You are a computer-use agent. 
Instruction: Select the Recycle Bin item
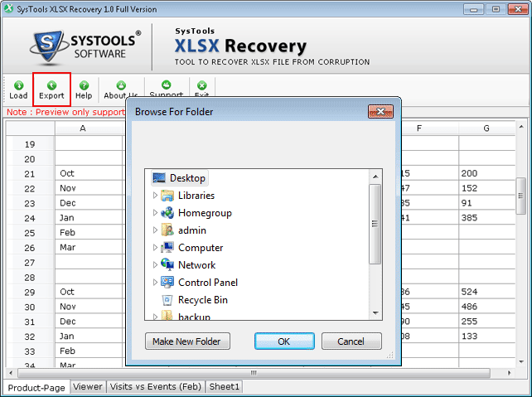[202, 300]
